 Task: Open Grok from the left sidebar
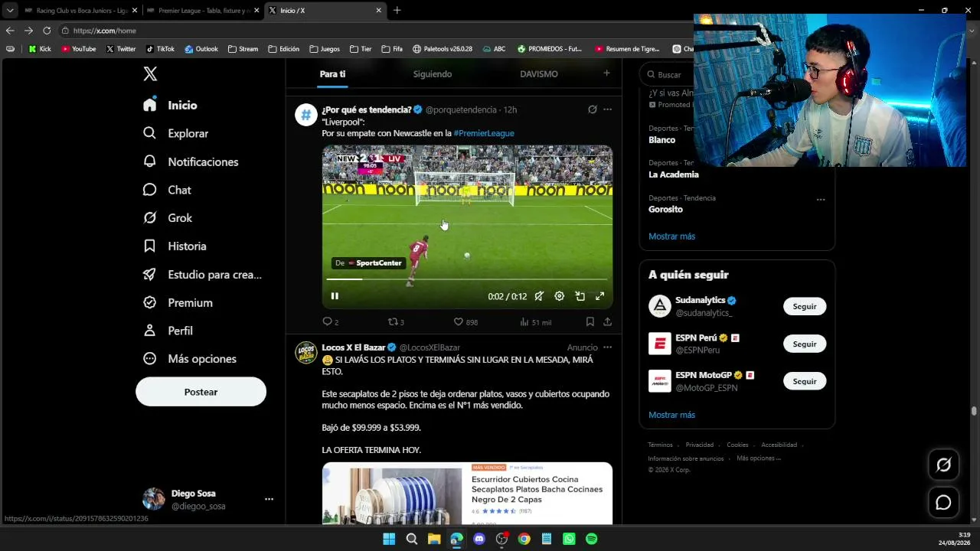coord(168,218)
